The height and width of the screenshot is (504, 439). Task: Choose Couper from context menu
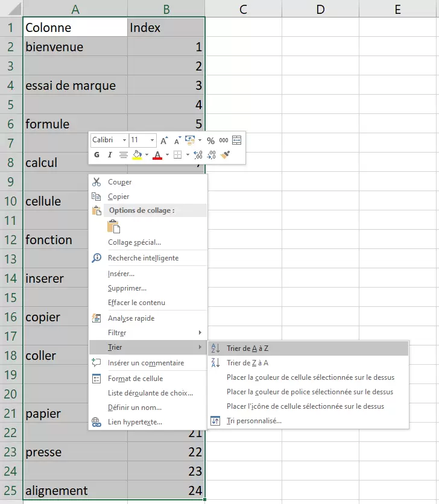148,182
